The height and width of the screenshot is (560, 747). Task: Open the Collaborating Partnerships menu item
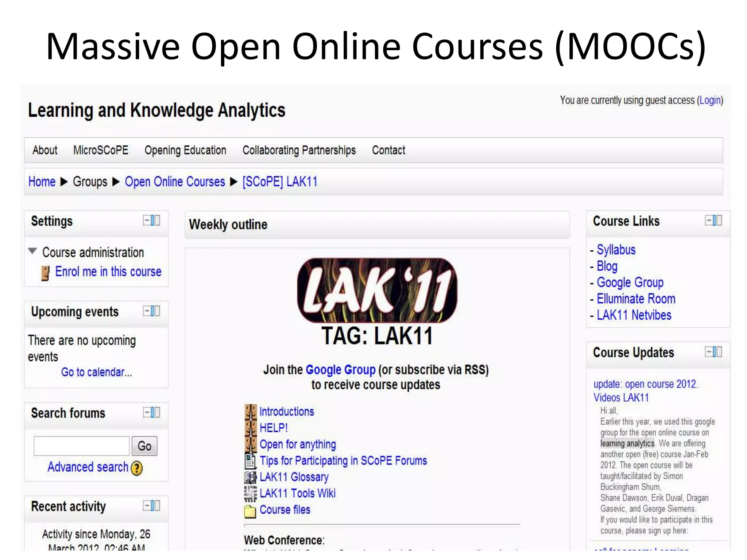click(299, 150)
